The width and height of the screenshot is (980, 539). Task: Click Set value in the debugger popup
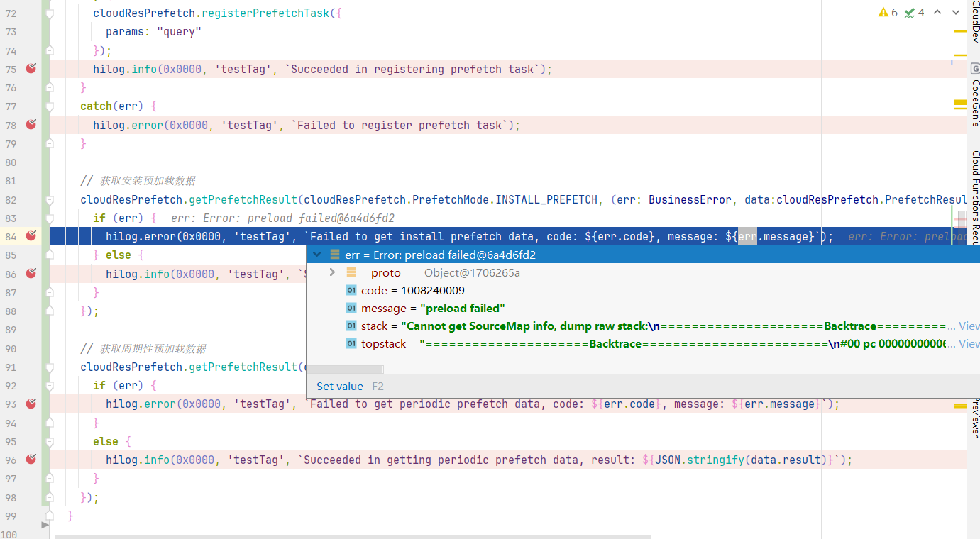point(339,387)
